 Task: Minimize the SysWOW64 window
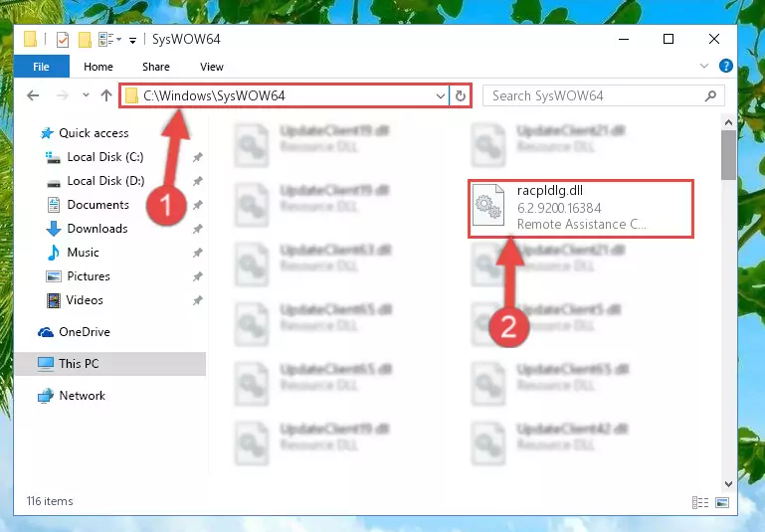pos(624,39)
